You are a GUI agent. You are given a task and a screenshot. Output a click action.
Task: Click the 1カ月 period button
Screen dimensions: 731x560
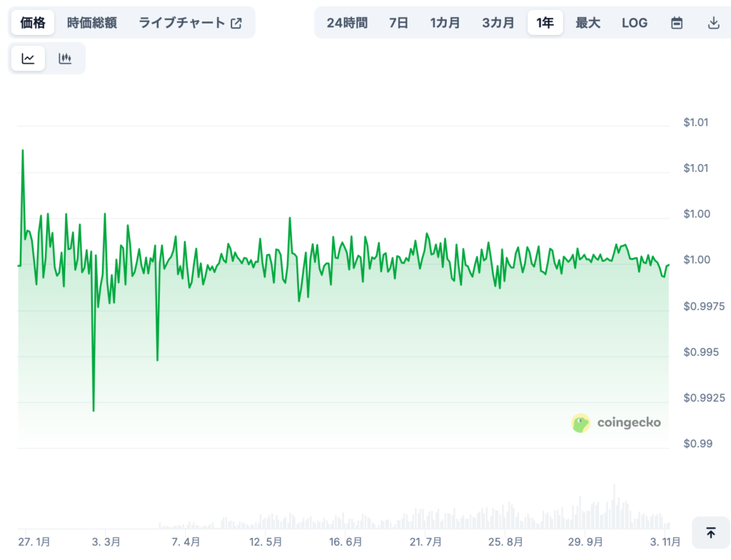pyautogui.click(x=445, y=22)
